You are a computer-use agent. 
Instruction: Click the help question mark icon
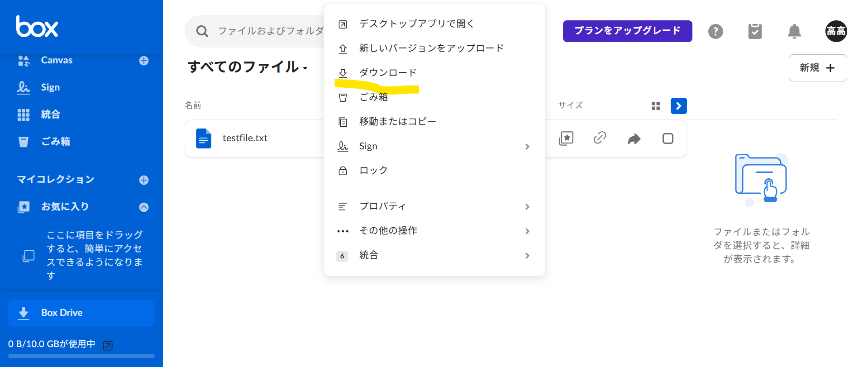click(x=715, y=31)
